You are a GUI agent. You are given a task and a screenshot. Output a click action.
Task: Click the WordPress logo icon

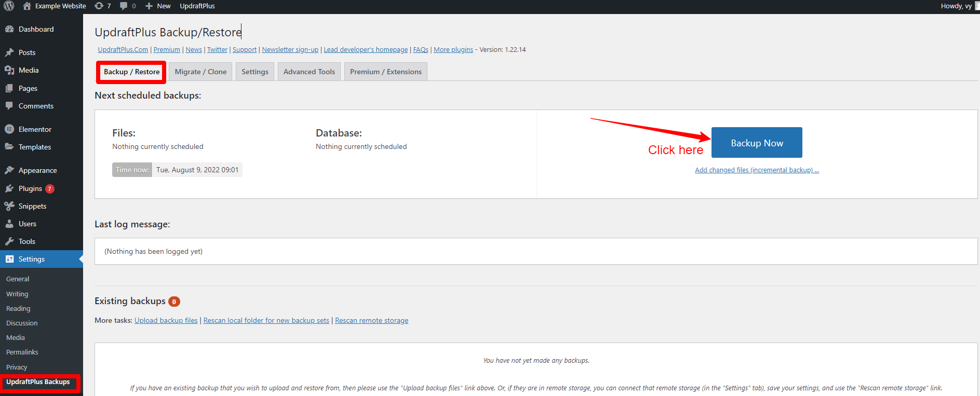[x=9, y=6]
